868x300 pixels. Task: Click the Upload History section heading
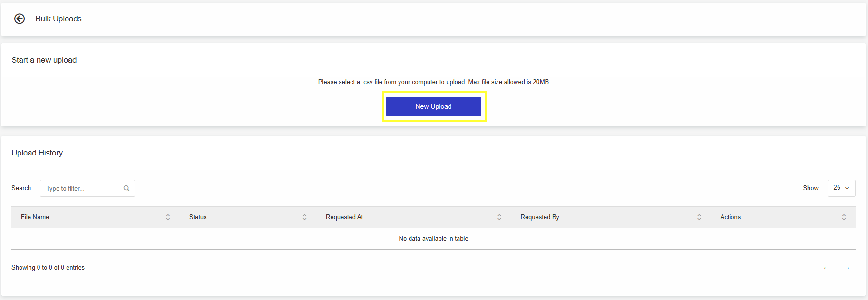pyautogui.click(x=37, y=153)
